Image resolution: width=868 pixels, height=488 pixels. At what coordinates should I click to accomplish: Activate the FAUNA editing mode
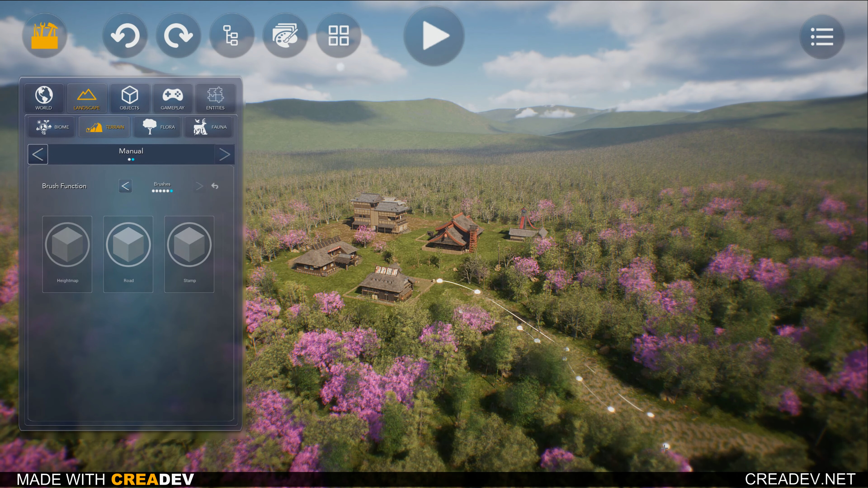[x=209, y=127]
